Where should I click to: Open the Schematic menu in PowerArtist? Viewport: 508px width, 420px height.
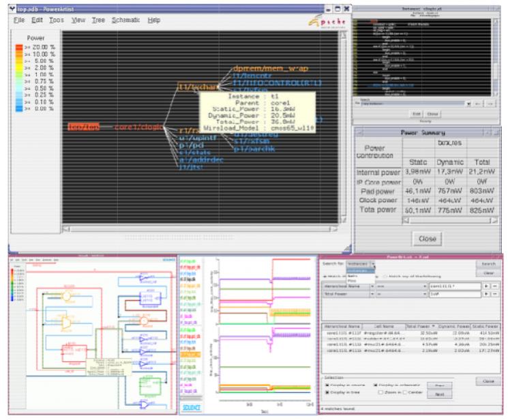(x=125, y=20)
